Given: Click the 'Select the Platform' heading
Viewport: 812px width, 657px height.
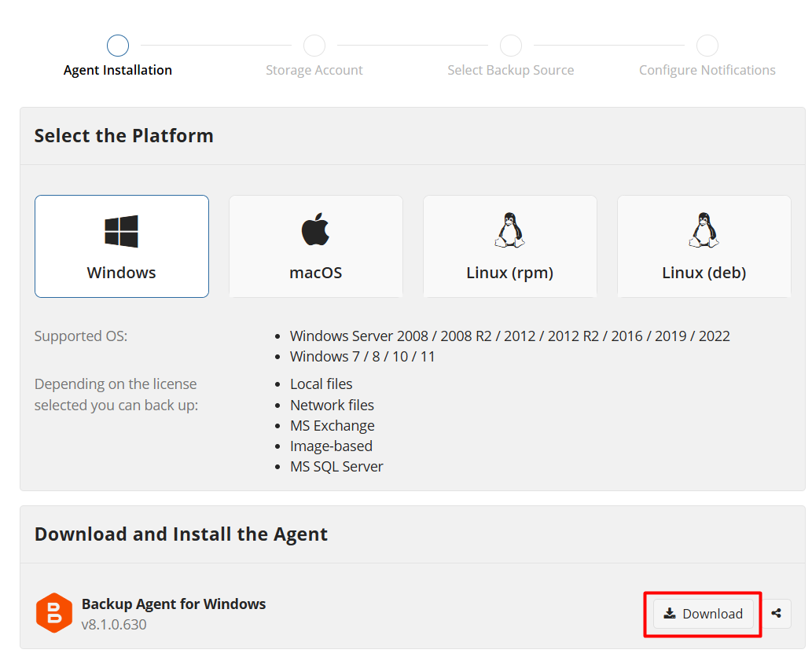Looking at the screenshot, I should tap(123, 136).
